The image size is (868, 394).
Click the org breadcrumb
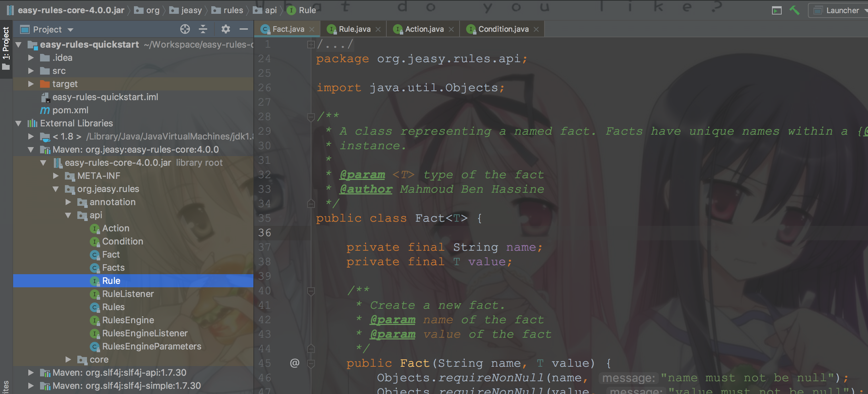pyautogui.click(x=147, y=10)
